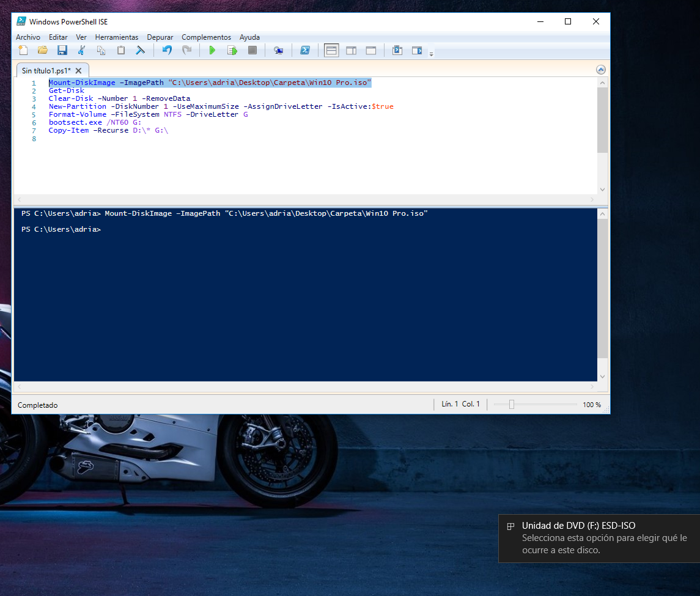Screen dimensions: 700x596
Task: Open the Ayuda menu
Action: click(x=249, y=37)
